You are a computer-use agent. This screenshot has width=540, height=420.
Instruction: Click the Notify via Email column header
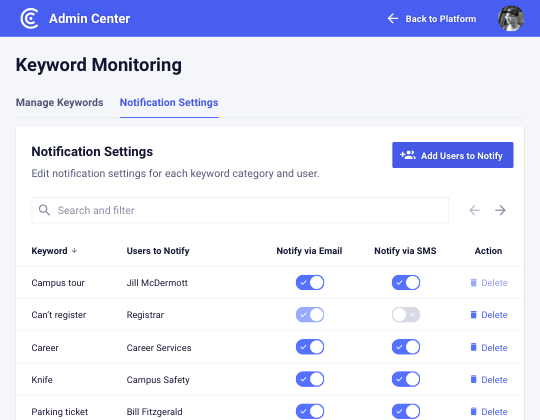(309, 251)
